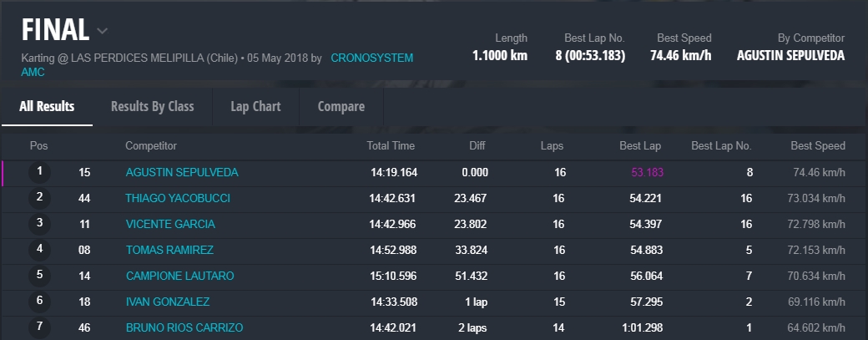This screenshot has width=868, height=340.
Task: Open the CRONOSYSTEM AMC organizer link
Action: pyautogui.click(x=371, y=58)
